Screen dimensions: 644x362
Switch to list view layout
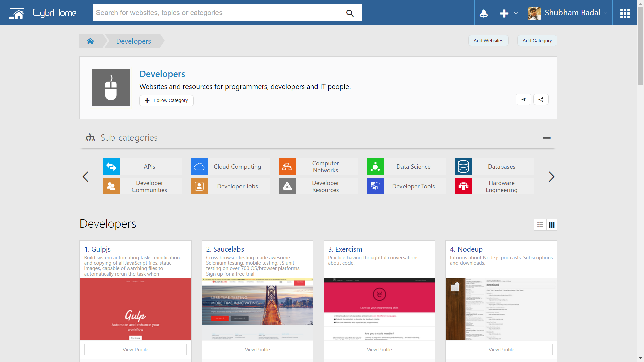[x=540, y=225]
